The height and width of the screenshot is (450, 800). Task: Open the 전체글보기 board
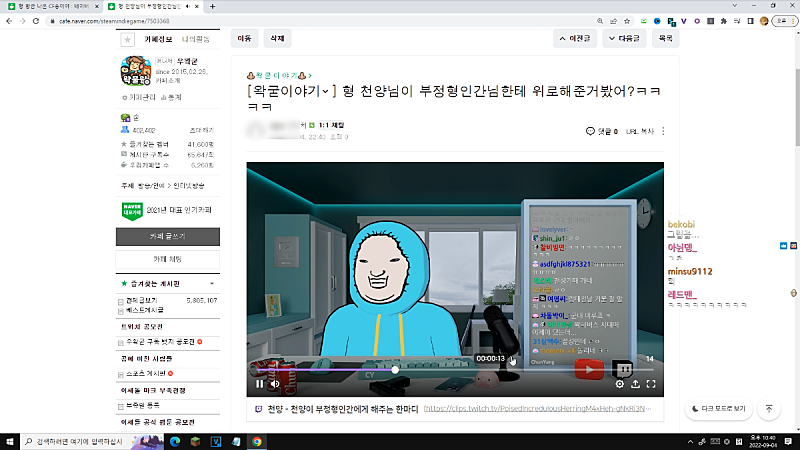(x=142, y=301)
